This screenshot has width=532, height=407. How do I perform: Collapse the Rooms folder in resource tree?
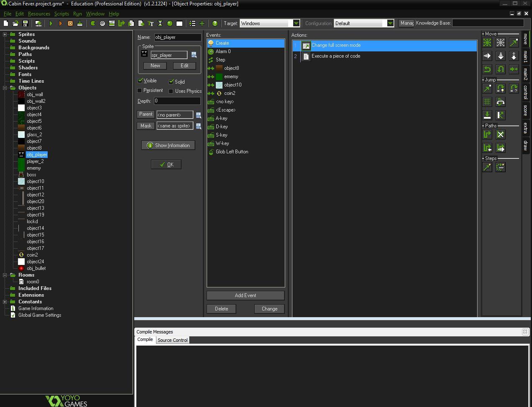[5, 275]
